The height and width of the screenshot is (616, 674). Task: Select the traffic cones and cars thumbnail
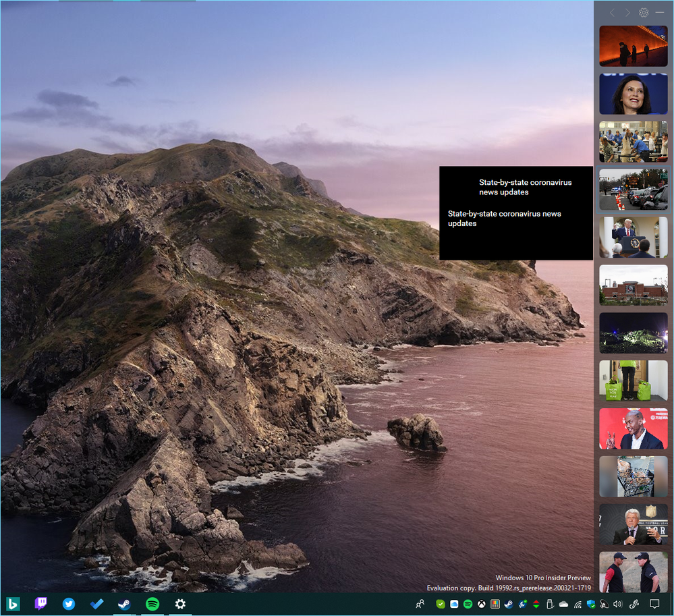[633, 190]
